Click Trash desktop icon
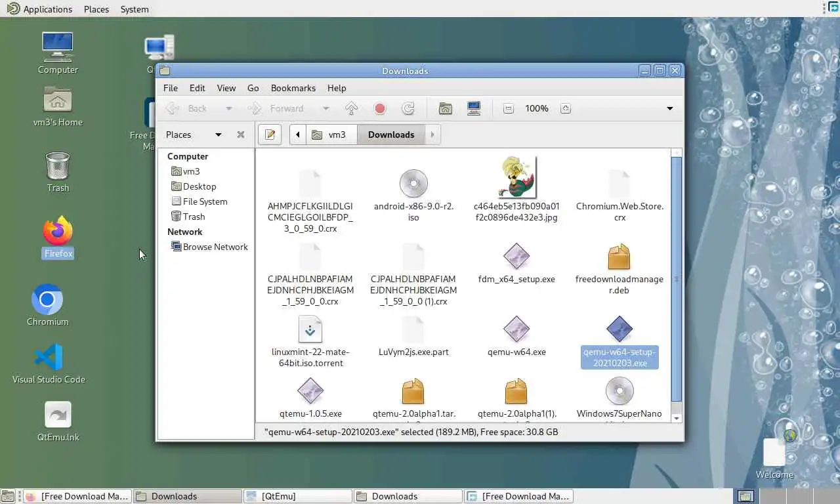This screenshot has height=504, width=840. click(58, 172)
